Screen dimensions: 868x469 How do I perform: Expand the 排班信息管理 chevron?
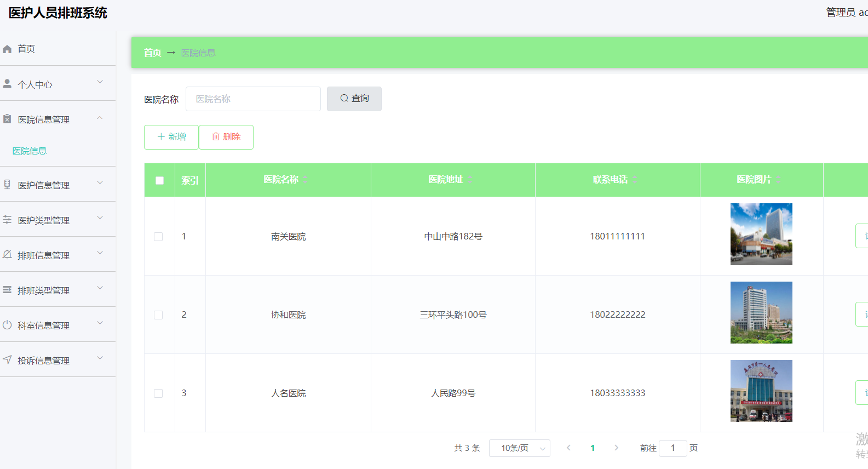[x=100, y=253]
